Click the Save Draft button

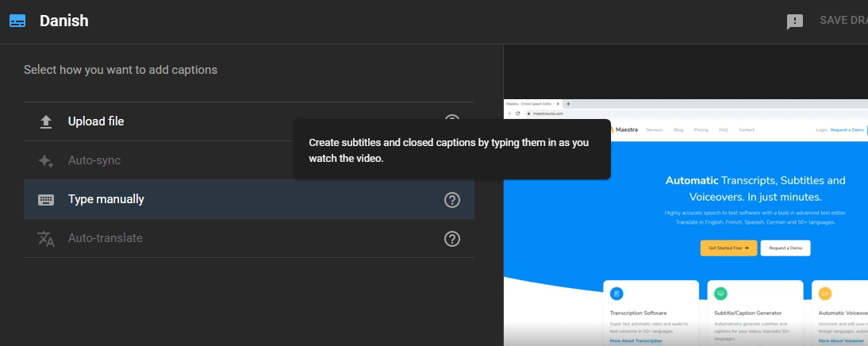[843, 21]
